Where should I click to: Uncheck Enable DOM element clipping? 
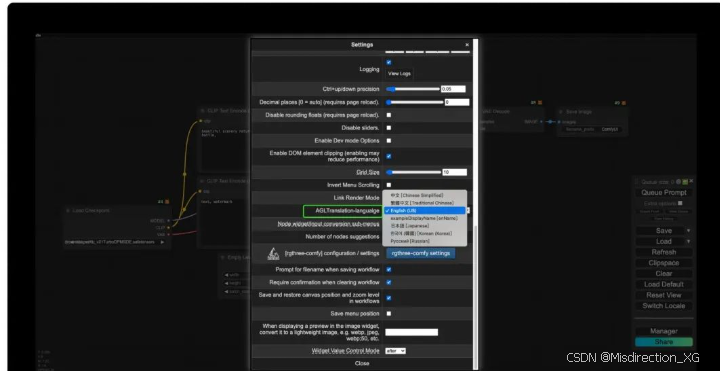pos(389,156)
